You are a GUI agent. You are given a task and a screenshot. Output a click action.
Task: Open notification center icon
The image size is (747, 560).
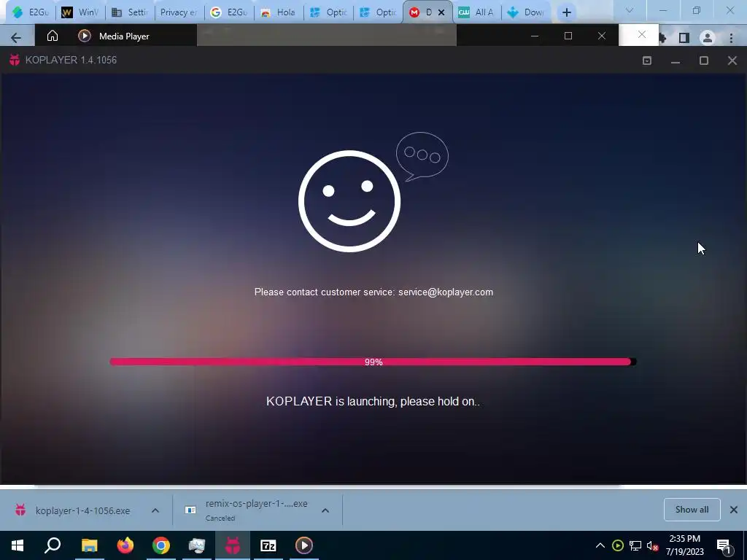pyautogui.click(x=724, y=545)
